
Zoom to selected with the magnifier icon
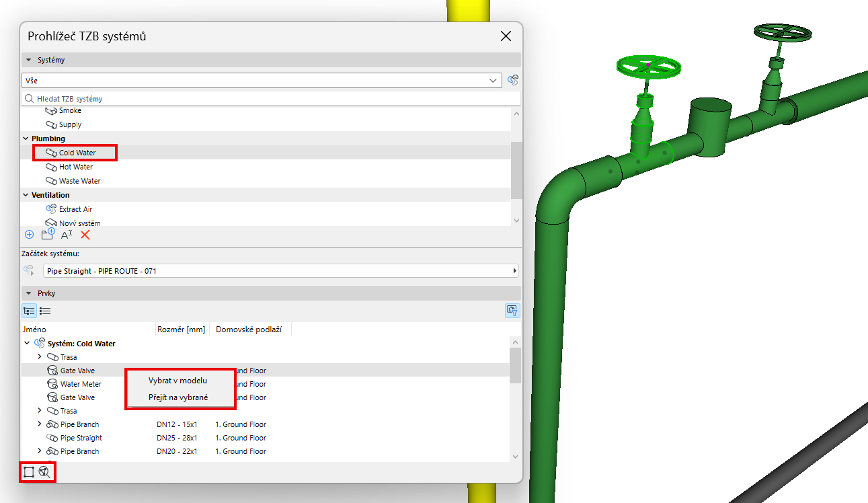tap(45, 472)
